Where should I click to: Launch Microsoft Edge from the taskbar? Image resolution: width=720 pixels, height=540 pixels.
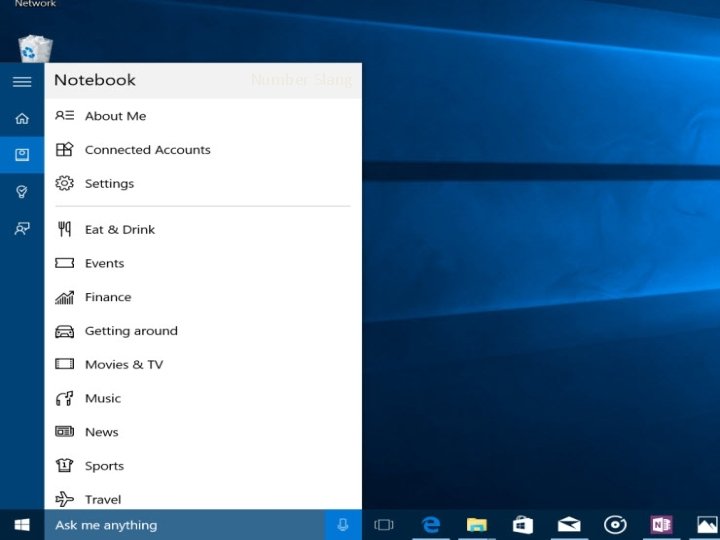click(x=431, y=525)
